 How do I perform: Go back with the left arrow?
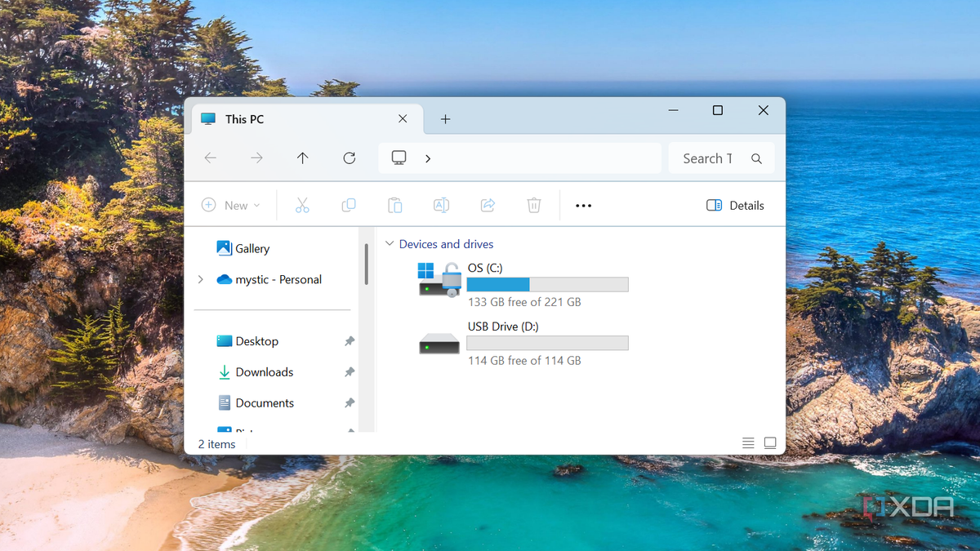tap(210, 158)
